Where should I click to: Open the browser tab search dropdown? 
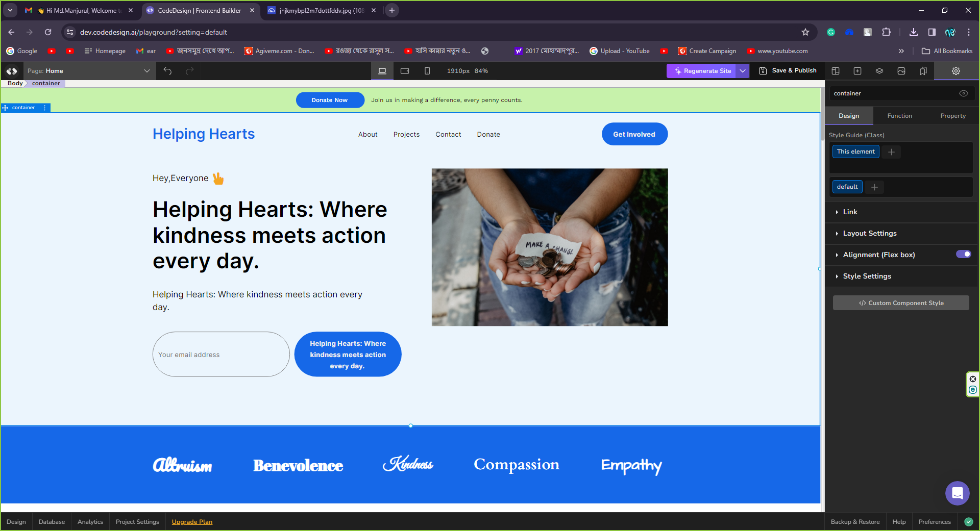(10, 10)
